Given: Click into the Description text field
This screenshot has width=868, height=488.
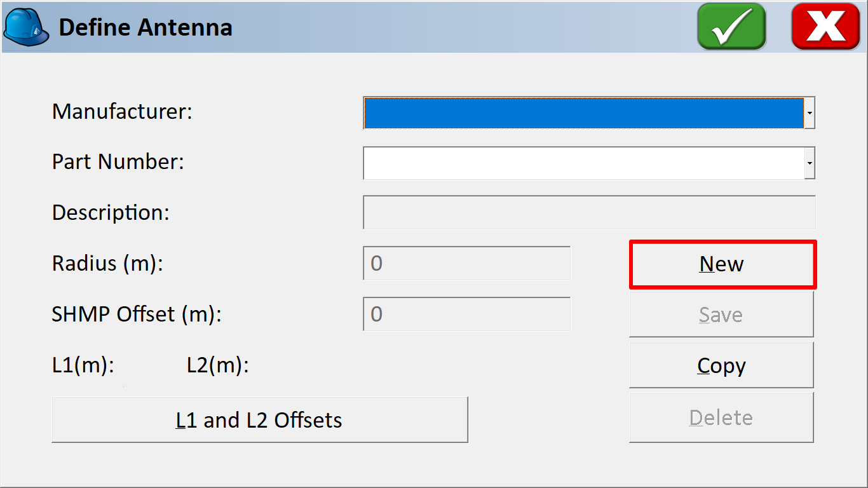Looking at the screenshot, I should click(589, 213).
